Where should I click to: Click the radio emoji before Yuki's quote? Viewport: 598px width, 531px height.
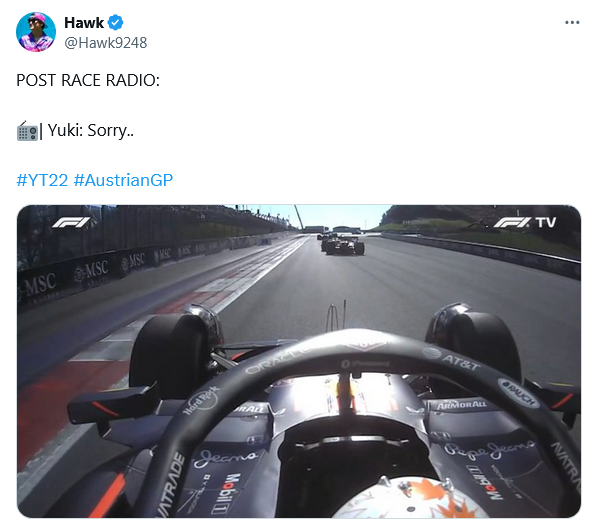27,131
